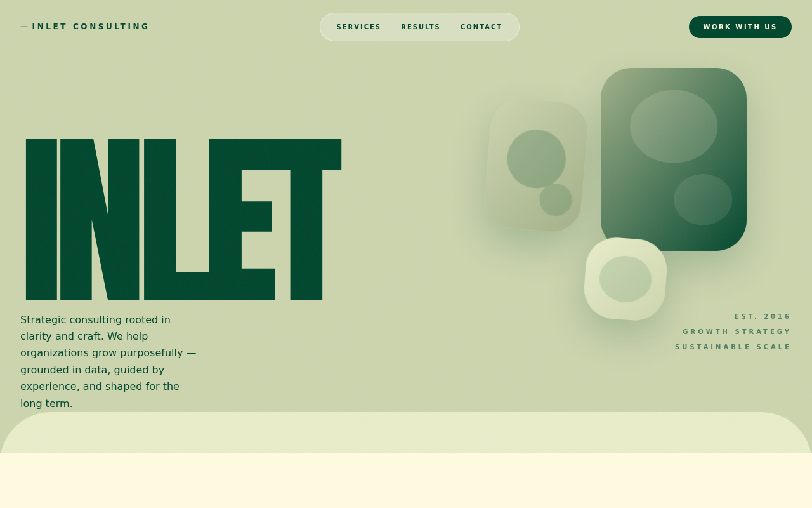
Task: Click the Sustainable Scale label
Action: [733, 347]
